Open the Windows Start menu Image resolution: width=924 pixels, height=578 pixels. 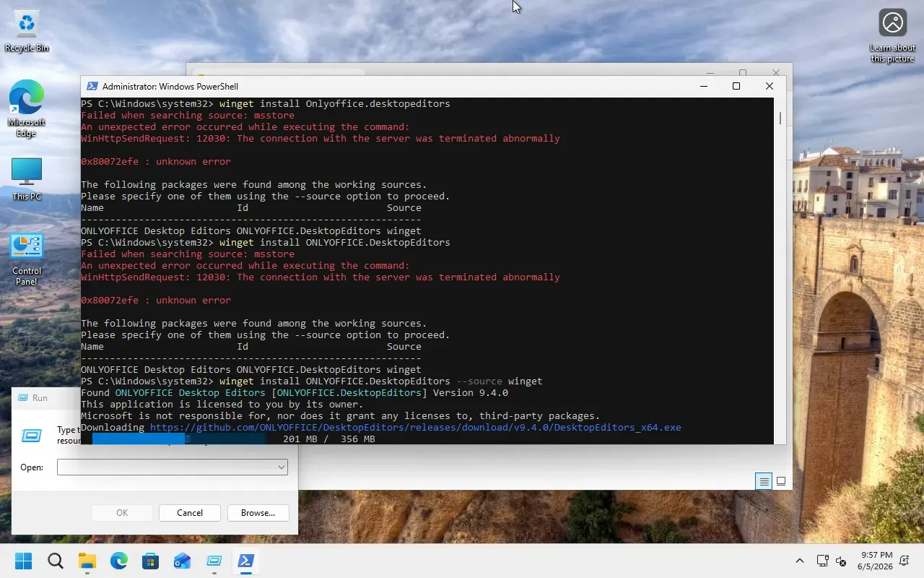coord(24,561)
